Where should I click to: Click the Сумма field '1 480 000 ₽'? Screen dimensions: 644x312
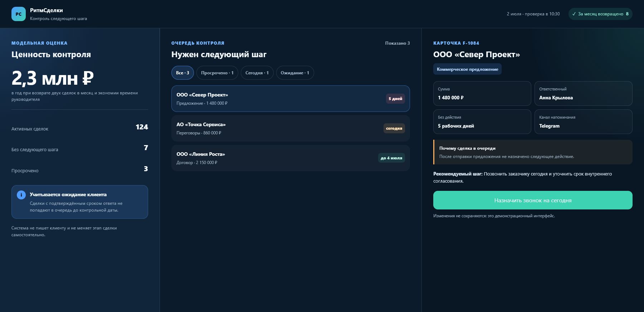click(482, 93)
